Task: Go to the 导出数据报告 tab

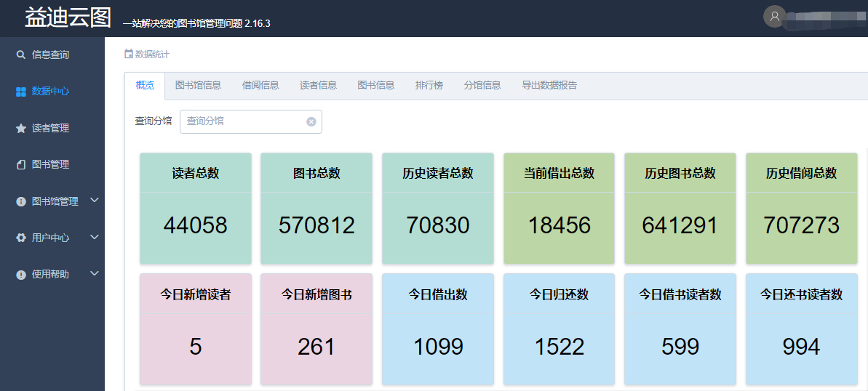Action: point(549,85)
